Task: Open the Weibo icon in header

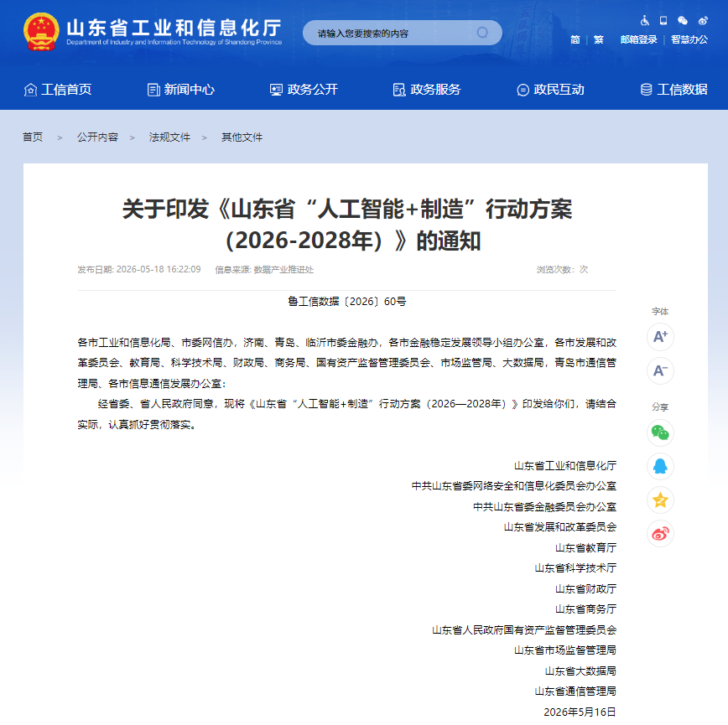Action: coord(703,20)
